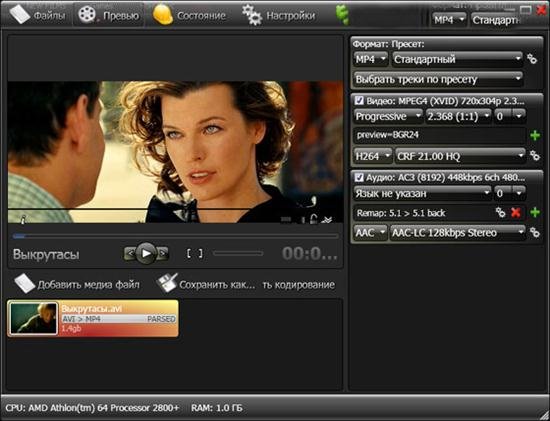Open the Стандартный preset dropdown
Screen dimensions: 550x421
point(457,59)
